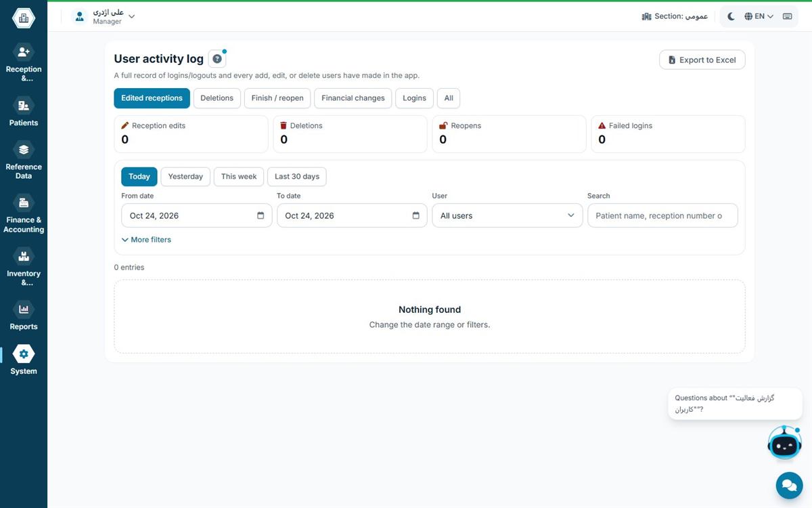Open Patients module in sidebar
The height and width of the screenshot is (508, 812).
24,112
